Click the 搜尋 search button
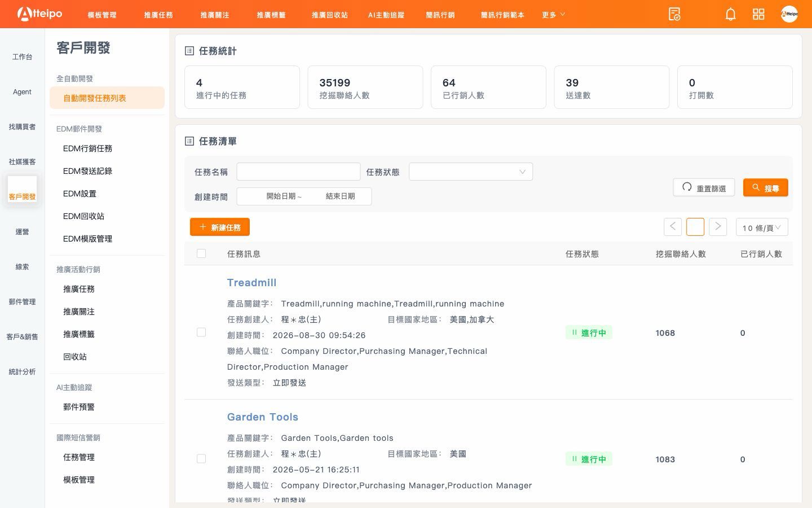 click(765, 188)
